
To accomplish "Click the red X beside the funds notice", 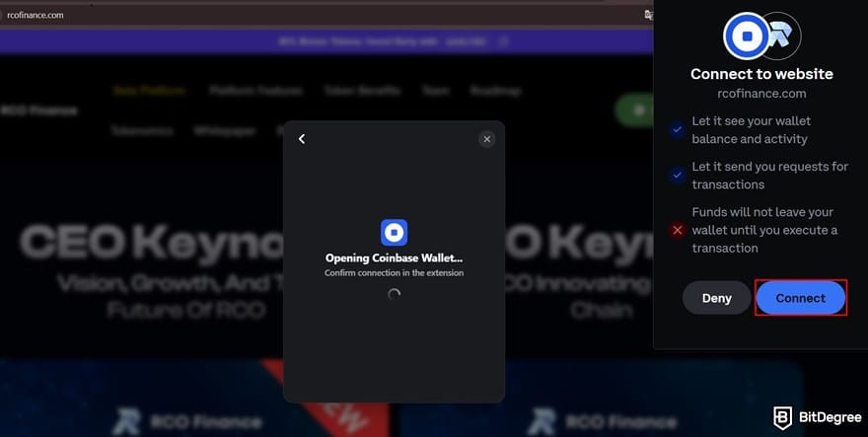I will coord(677,230).
